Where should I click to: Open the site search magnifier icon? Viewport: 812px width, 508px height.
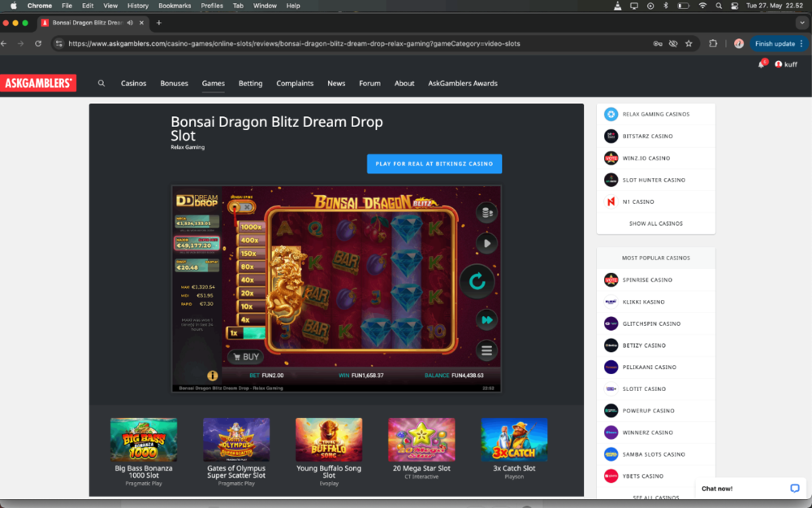[101, 83]
